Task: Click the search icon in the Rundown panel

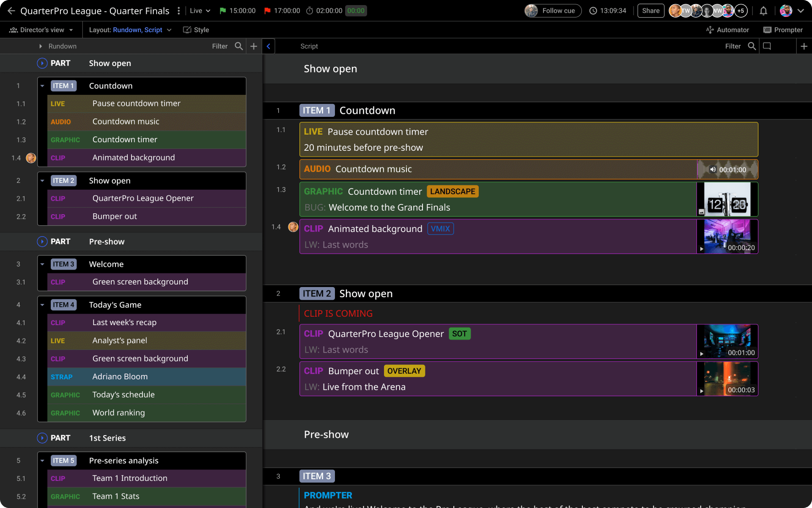Action: click(239, 46)
